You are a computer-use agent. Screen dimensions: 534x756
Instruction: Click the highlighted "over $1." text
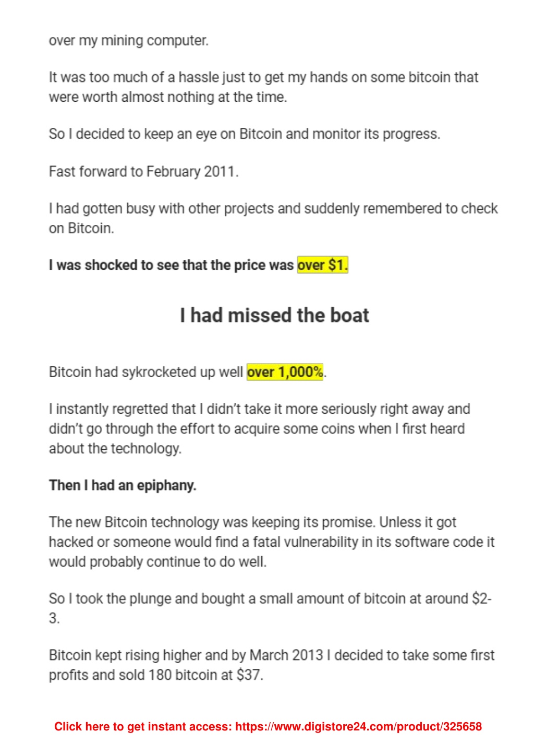tap(322, 265)
